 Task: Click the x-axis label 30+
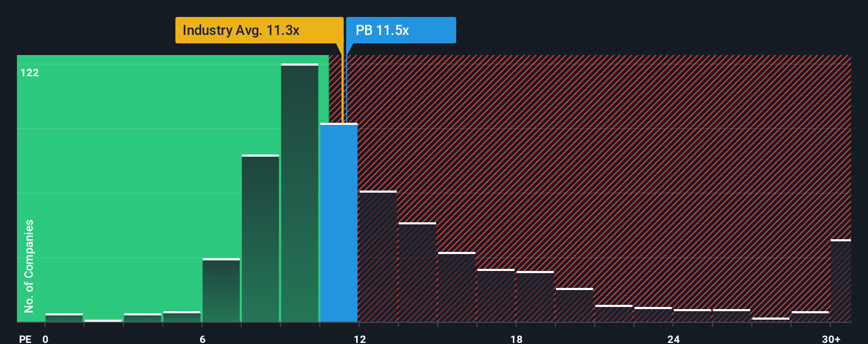831,339
